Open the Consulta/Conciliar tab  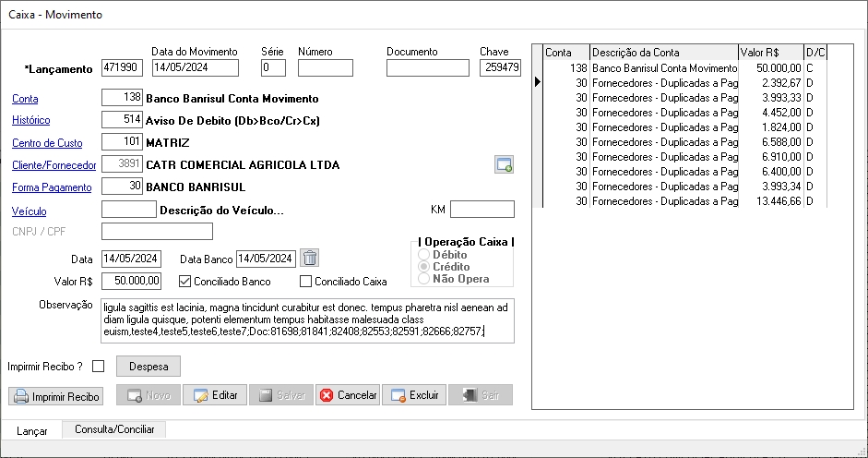coord(114,429)
